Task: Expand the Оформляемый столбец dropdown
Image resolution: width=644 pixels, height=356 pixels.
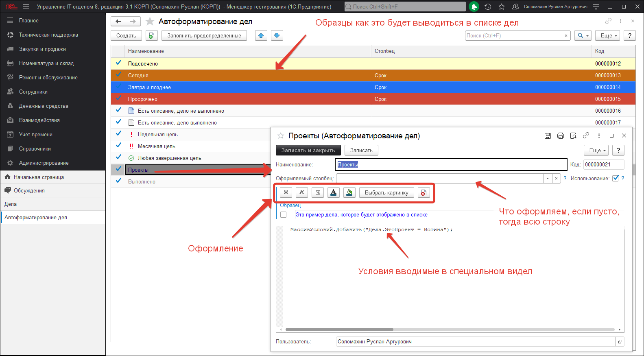Action: click(548, 178)
